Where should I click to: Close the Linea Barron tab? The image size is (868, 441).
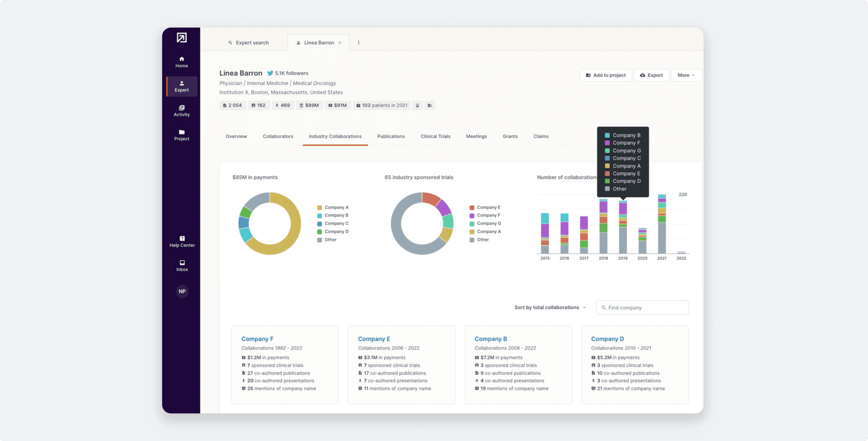click(x=340, y=43)
